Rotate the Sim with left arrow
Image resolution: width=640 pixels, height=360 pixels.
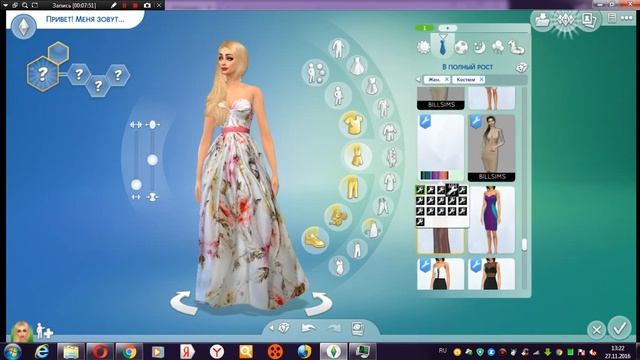coord(183,303)
